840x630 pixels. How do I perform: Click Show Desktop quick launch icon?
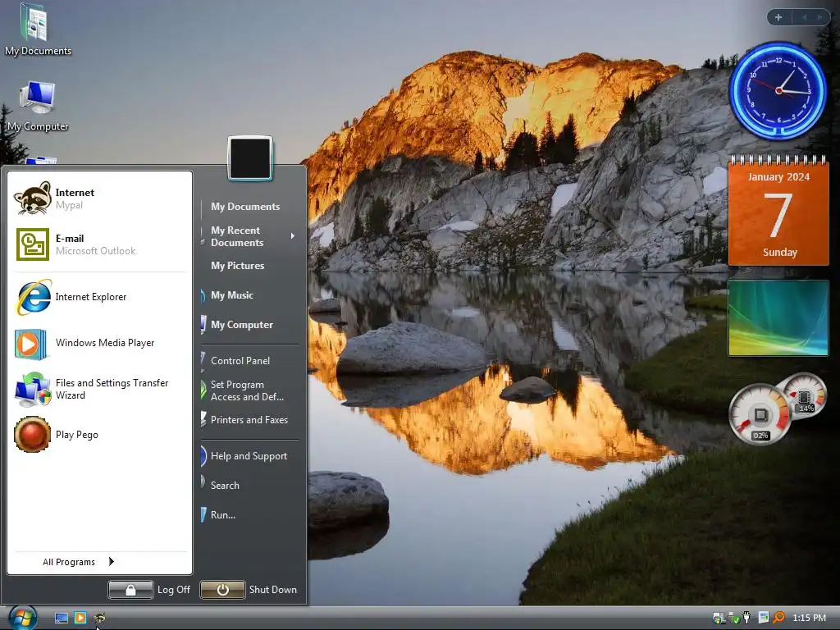click(62, 619)
